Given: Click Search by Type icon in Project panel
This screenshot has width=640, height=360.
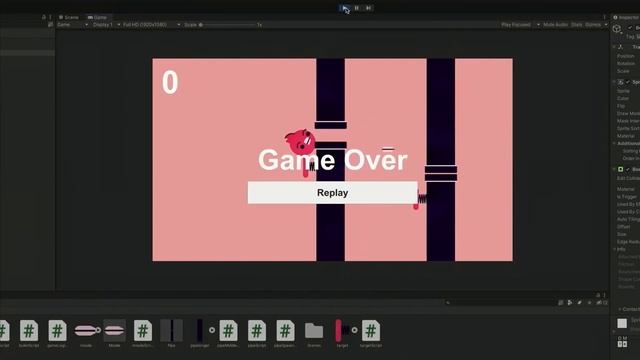Looking at the screenshot, I should click(x=569, y=302).
